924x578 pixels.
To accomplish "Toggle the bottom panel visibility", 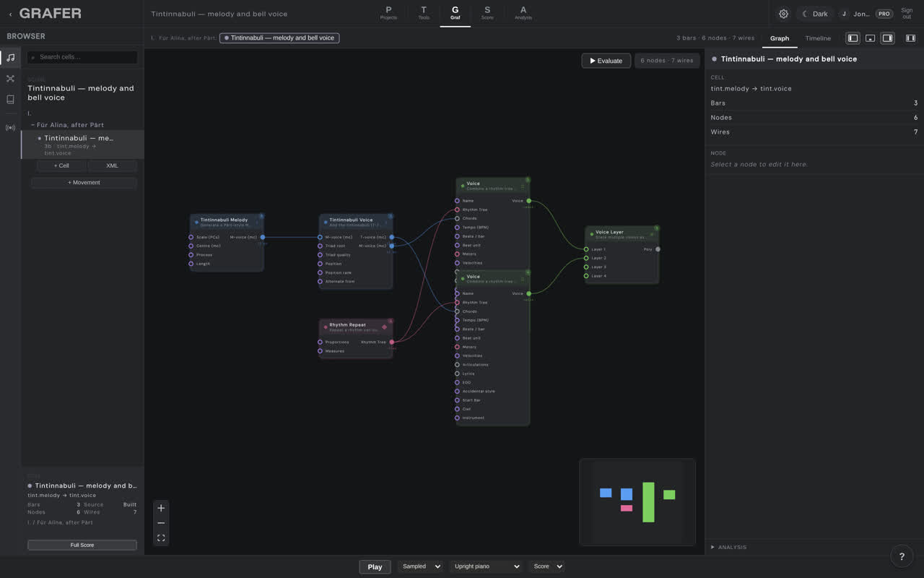I will [x=870, y=38].
